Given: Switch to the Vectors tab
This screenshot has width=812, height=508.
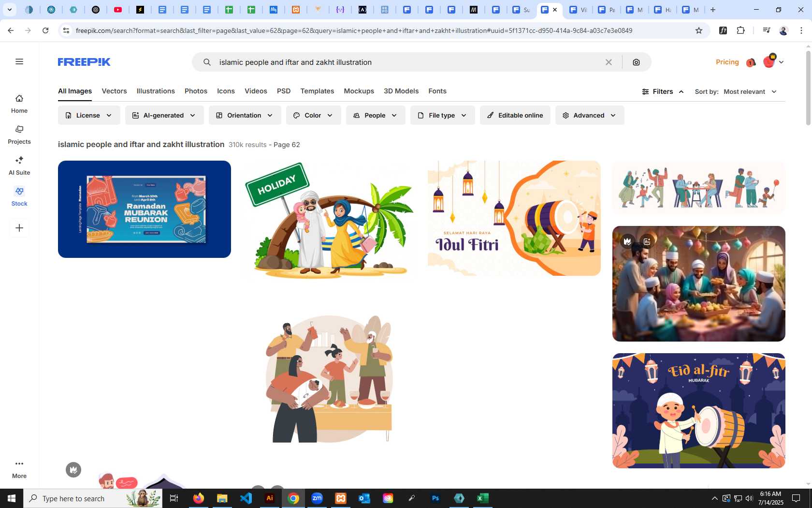Looking at the screenshot, I should click(114, 91).
